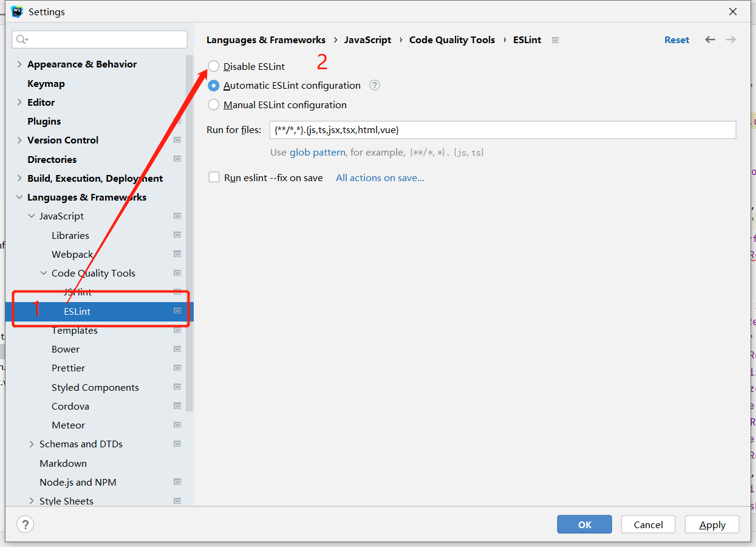Open Code Quality Tools from the breadcrumb
The height and width of the screenshot is (547, 756).
[452, 40]
